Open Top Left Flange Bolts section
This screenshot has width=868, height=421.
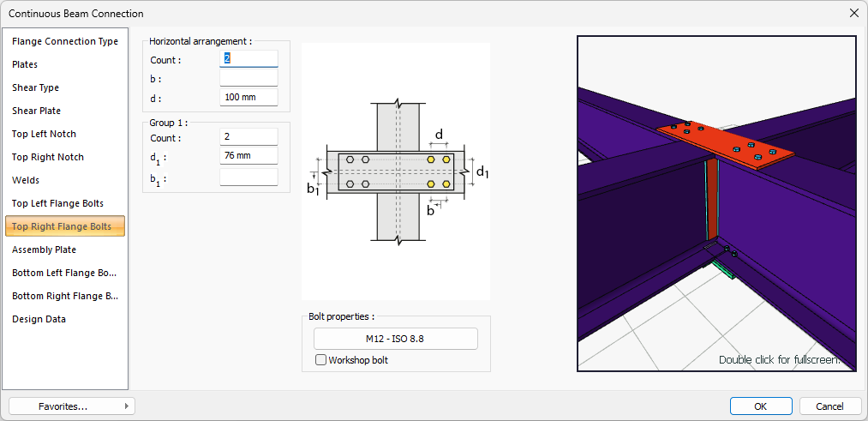(x=57, y=203)
